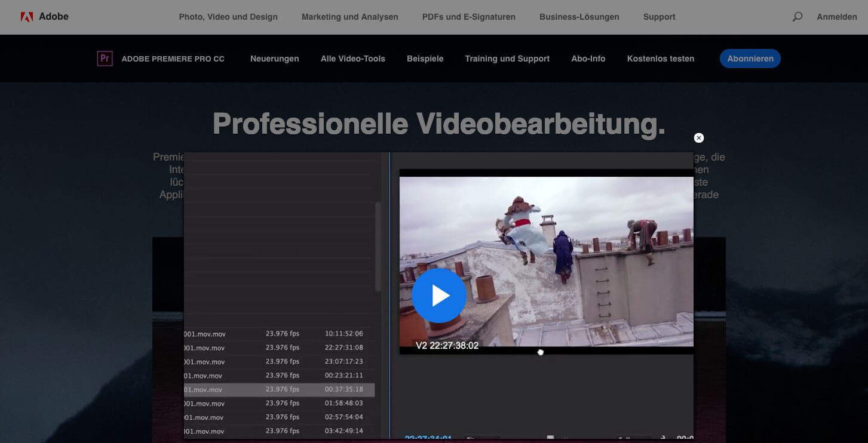The height and width of the screenshot is (443, 868).
Task: Click the clip list vertical scrollbar
Action: pos(378,246)
